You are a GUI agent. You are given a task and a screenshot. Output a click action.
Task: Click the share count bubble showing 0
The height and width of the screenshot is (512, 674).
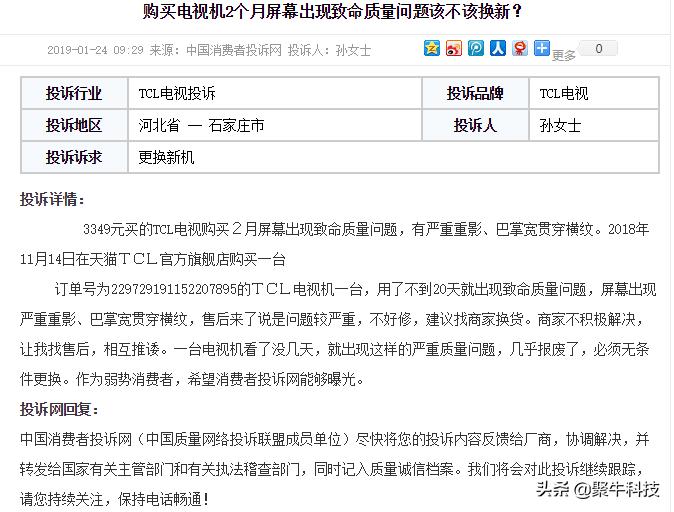pyautogui.click(x=598, y=49)
